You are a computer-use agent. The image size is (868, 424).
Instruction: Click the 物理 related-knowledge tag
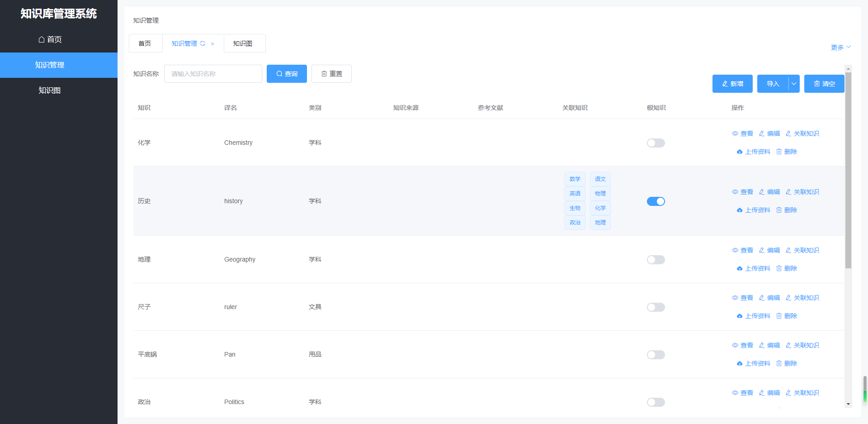[x=600, y=194]
